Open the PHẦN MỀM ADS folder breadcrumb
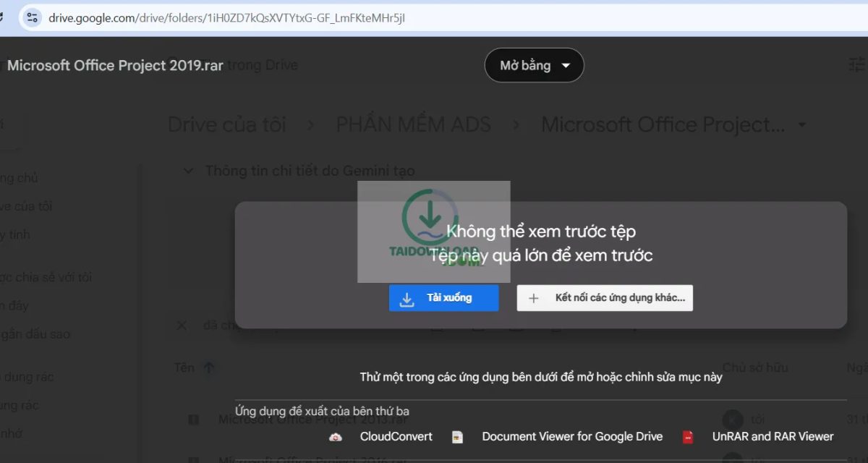 [x=413, y=124]
